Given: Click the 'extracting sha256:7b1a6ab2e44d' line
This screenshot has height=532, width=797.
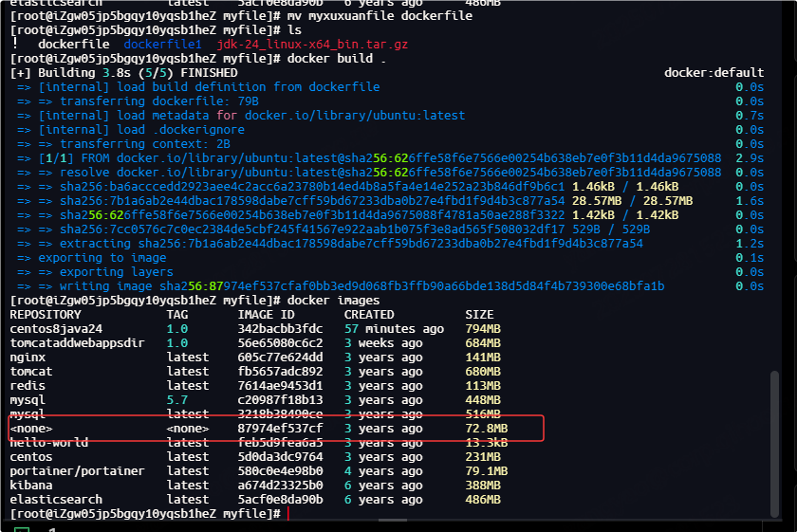Looking at the screenshot, I should [x=351, y=244].
